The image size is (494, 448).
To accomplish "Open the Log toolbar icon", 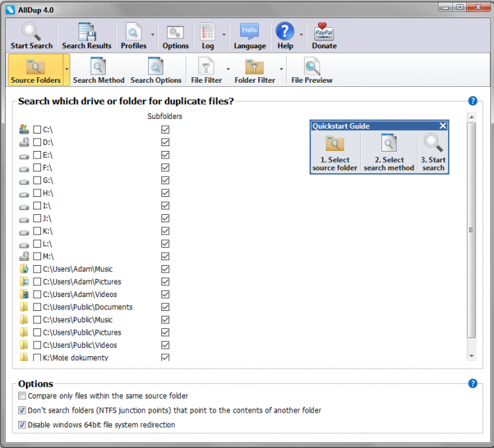I will click(x=207, y=31).
